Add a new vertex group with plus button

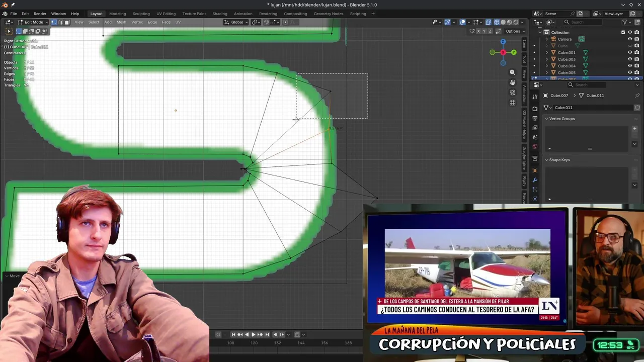coord(634,129)
